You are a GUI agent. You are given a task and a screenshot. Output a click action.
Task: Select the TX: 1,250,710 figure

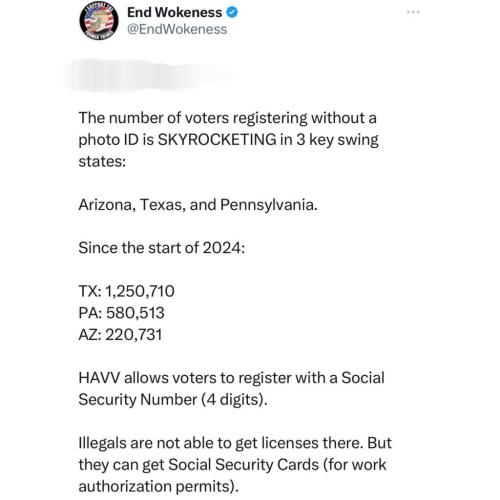click(x=126, y=291)
